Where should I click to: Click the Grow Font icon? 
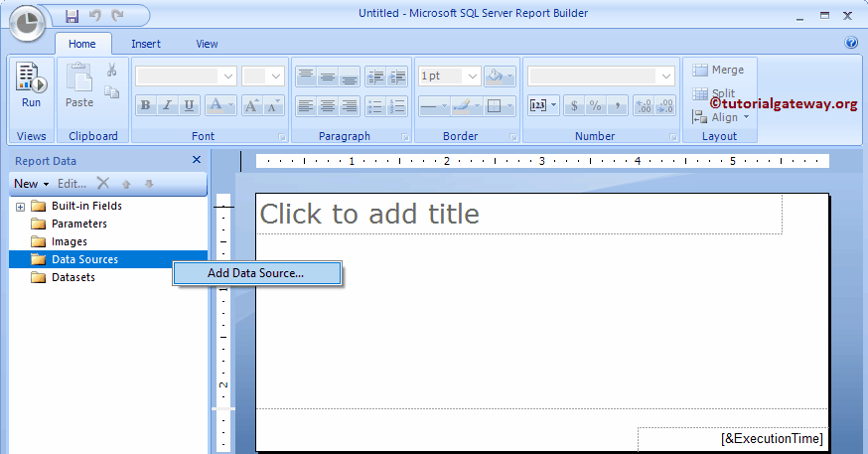tap(251, 105)
